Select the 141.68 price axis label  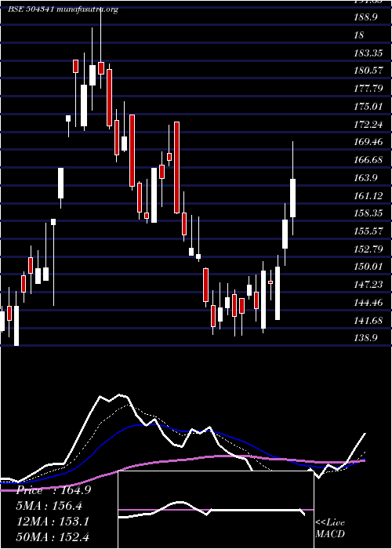point(368,320)
